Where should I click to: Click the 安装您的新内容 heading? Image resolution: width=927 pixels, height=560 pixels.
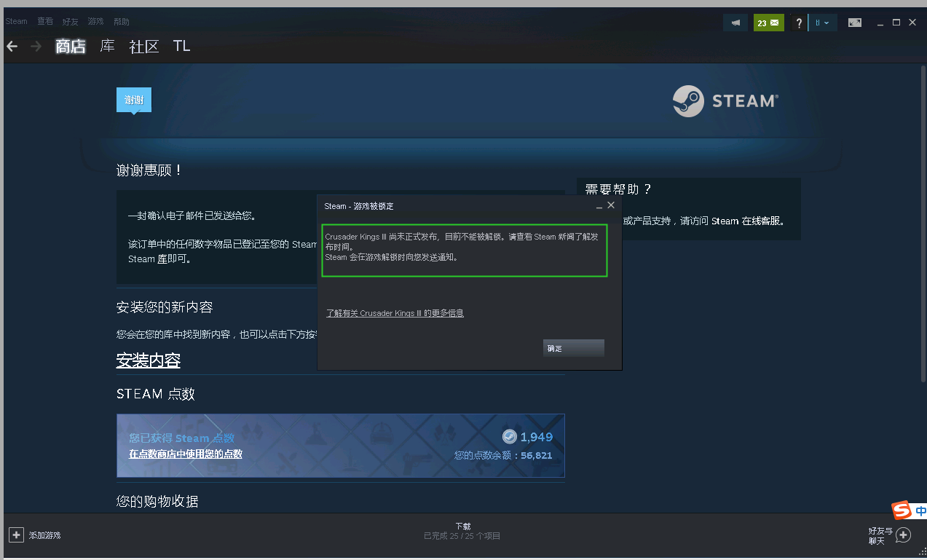pos(165,307)
